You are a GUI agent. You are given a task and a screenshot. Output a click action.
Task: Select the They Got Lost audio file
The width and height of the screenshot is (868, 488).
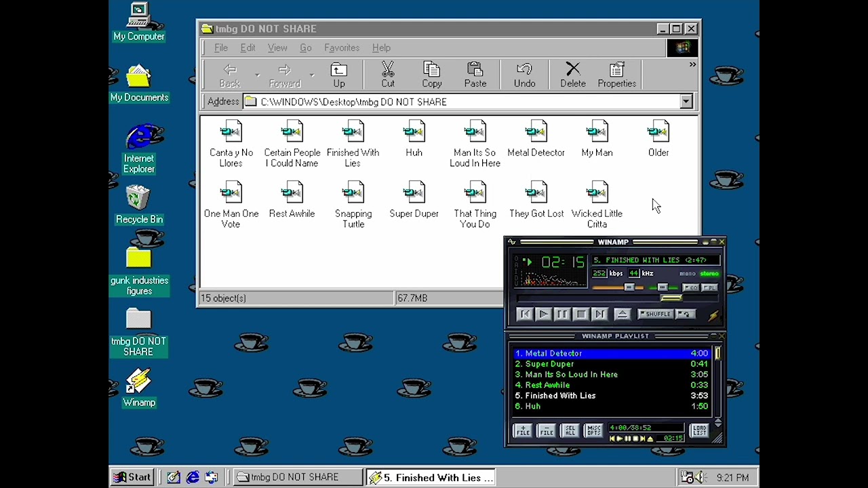[536, 200]
